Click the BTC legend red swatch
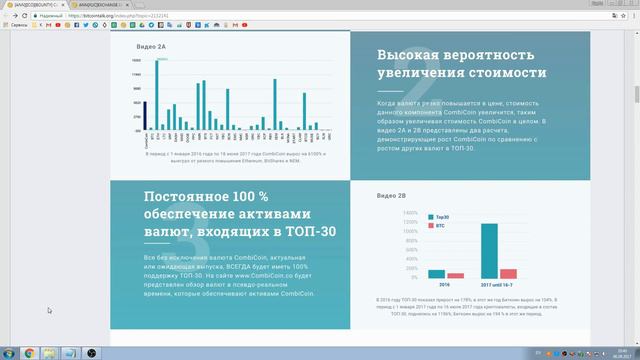Screen dimensions: 640x360 pos(431,226)
